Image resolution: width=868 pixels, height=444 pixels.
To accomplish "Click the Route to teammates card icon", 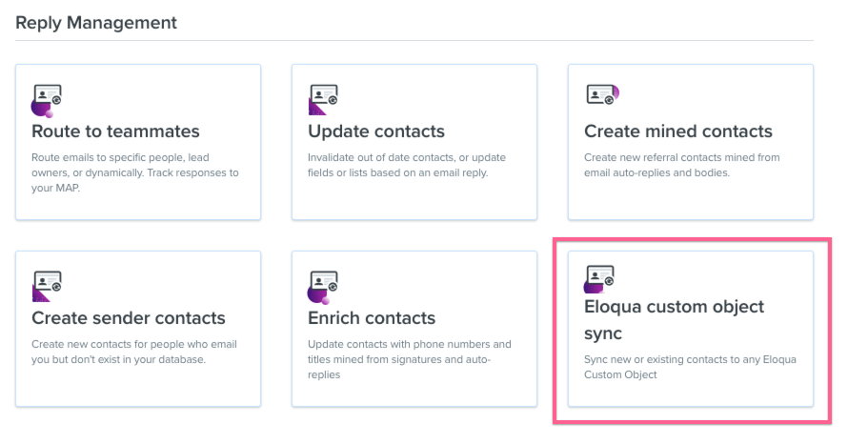I will pos(47,101).
